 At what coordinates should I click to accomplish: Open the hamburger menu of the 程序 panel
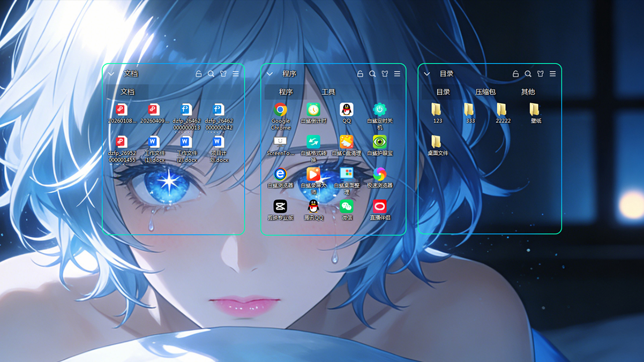(x=397, y=73)
